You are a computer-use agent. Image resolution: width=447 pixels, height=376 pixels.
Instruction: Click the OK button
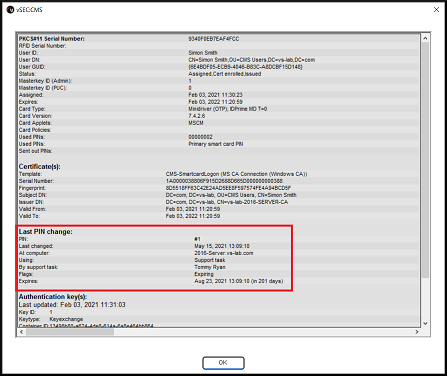[223, 363]
